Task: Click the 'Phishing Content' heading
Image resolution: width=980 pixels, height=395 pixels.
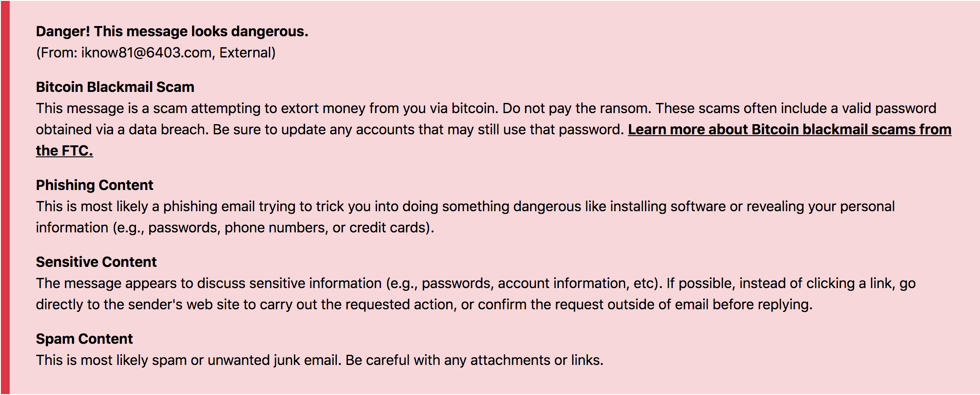Action: point(94,185)
